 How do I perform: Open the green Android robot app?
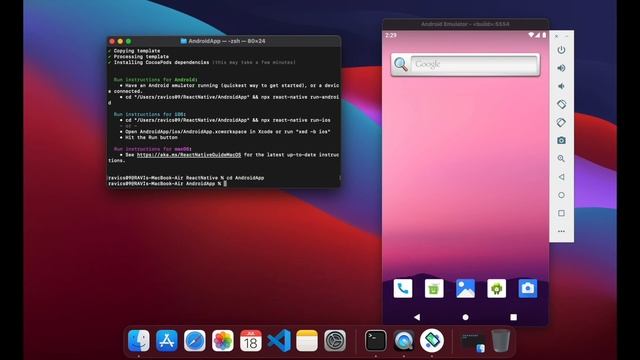(x=496, y=289)
